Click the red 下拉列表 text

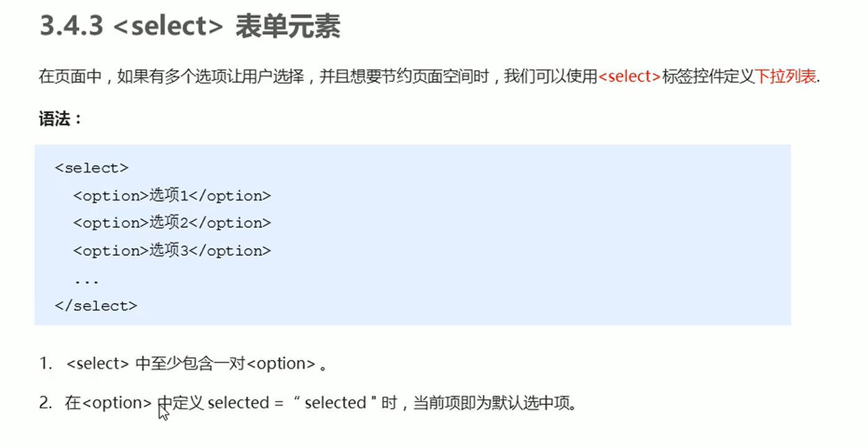(x=786, y=77)
